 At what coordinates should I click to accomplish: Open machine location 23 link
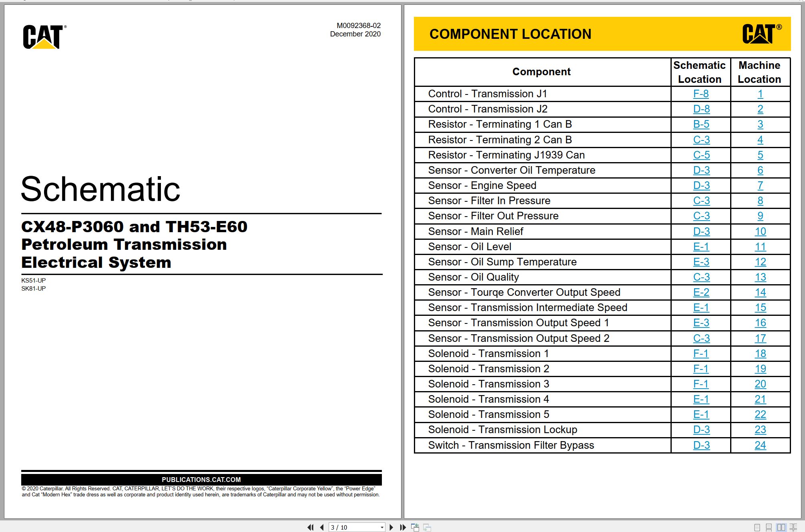click(x=760, y=430)
